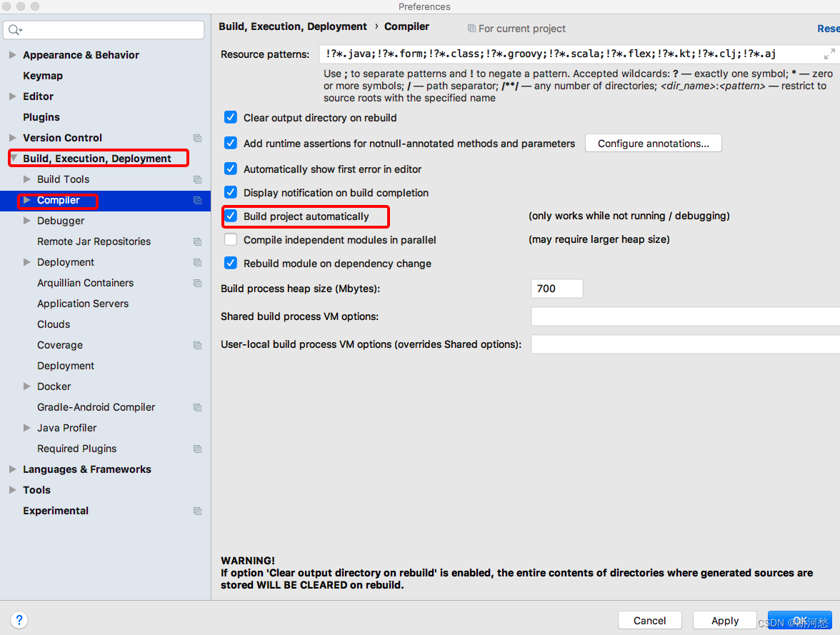840x635 pixels.
Task: Uncheck 'Build project automatically'
Action: point(230,216)
